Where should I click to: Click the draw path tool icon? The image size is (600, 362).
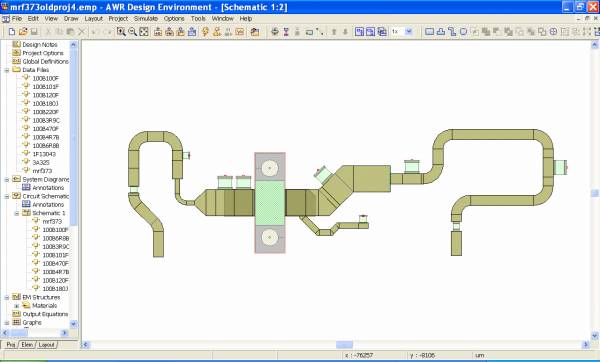pos(452,32)
